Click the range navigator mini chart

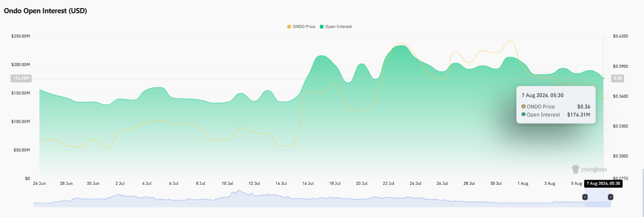(x=322, y=199)
